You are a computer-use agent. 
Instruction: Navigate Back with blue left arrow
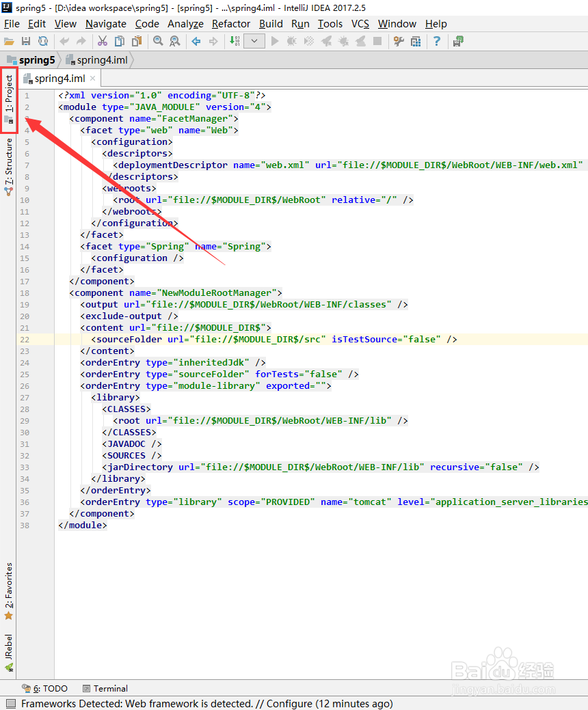coord(196,42)
